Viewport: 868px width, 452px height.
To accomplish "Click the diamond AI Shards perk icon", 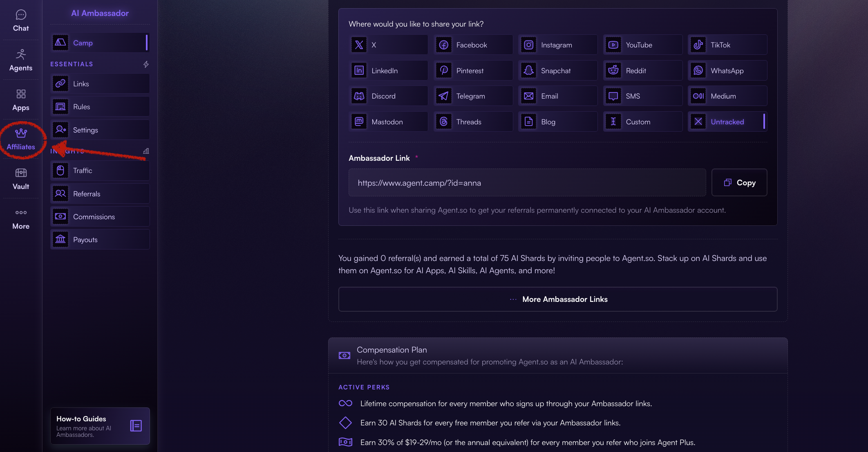I will (x=345, y=423).
